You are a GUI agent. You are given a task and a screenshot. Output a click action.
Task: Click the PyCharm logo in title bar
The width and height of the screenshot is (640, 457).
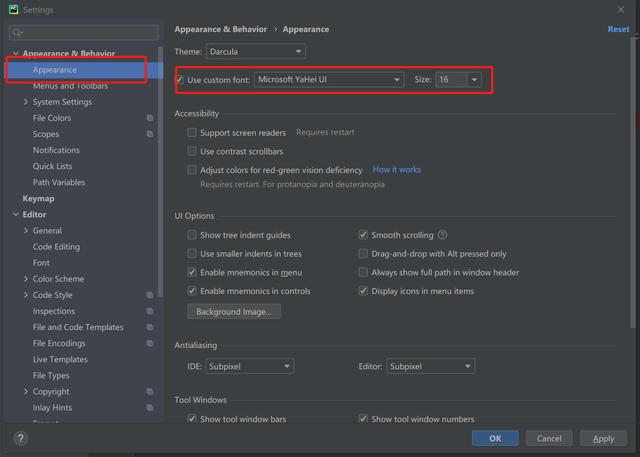point(13,9)
